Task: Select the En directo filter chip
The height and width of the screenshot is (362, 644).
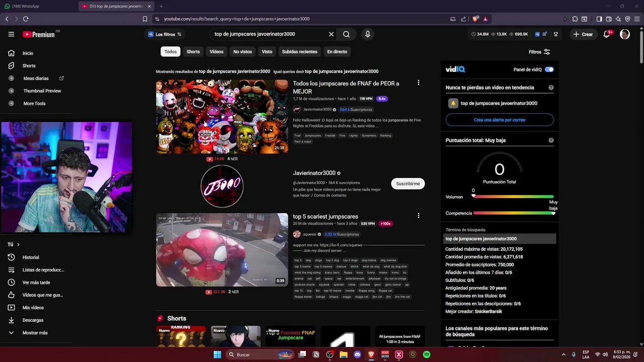Action: (337, 52)
